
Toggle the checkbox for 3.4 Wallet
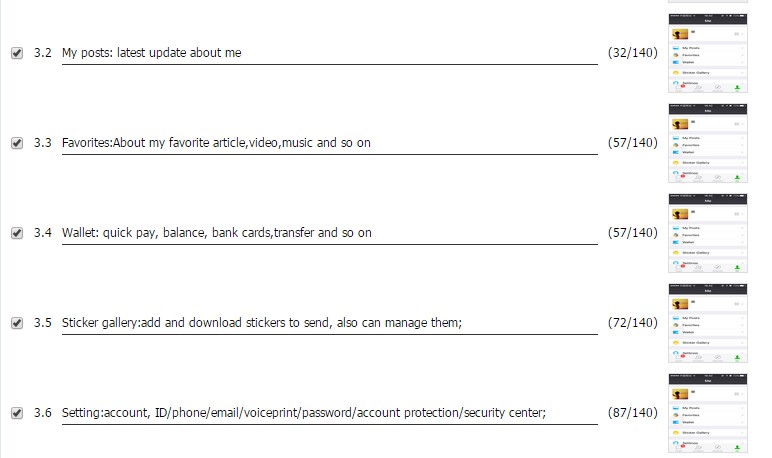pyautogui.click(x=17, y=233)
